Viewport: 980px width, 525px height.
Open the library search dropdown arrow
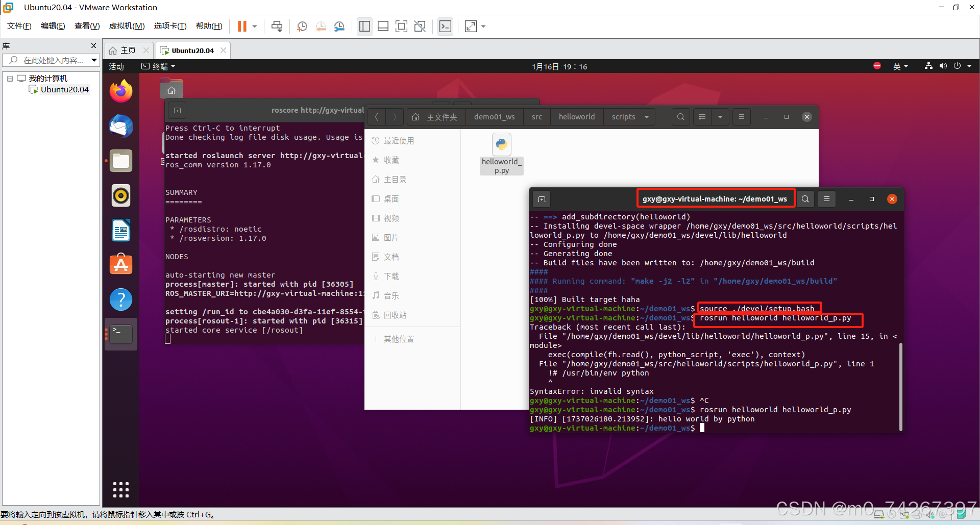[x=94, y=60]
